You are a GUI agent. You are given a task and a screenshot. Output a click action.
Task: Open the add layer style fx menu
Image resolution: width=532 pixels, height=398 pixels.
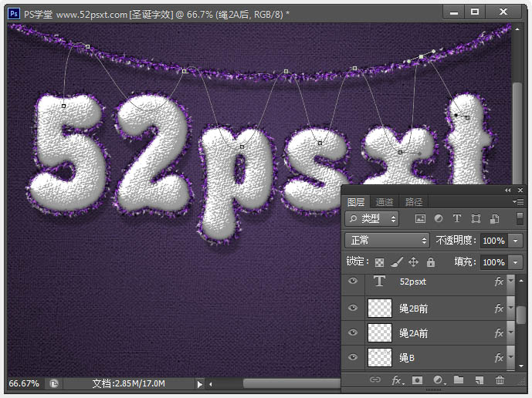point(398,380)
